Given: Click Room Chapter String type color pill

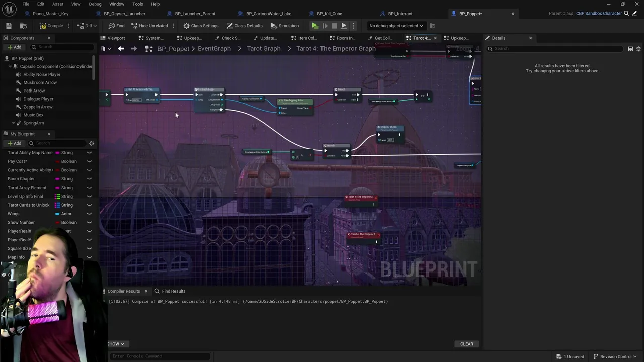Looking at the screenshot, I should point(57,179).
